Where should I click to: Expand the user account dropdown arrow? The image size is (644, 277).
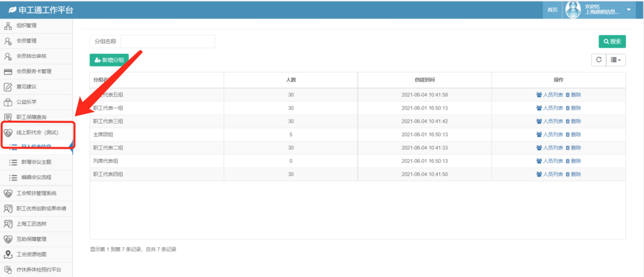[628, 10]
